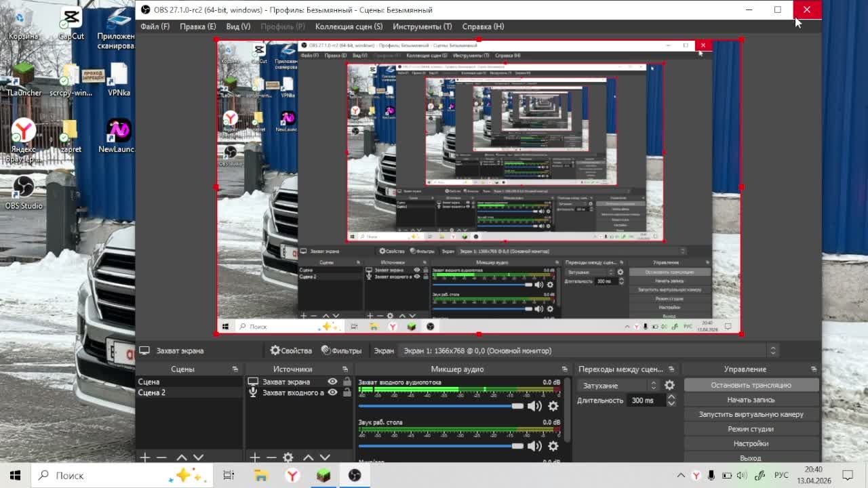Move the selected source up
Image resolution: width=868 pixels, height=488 pixels.
(x=309, y=457)
